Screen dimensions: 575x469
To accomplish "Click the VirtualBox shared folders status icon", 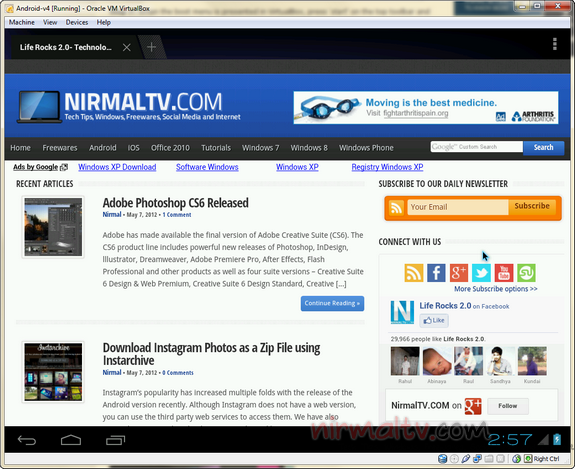I will 488,459.
